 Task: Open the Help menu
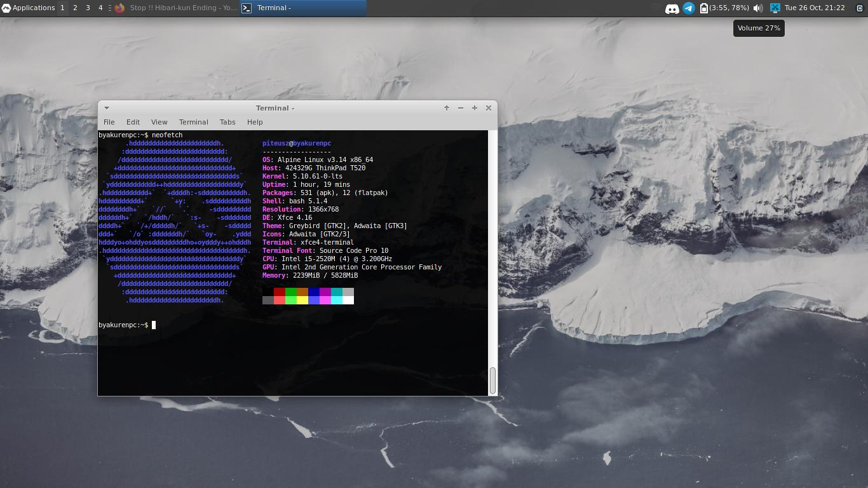(x=255, y=122)
